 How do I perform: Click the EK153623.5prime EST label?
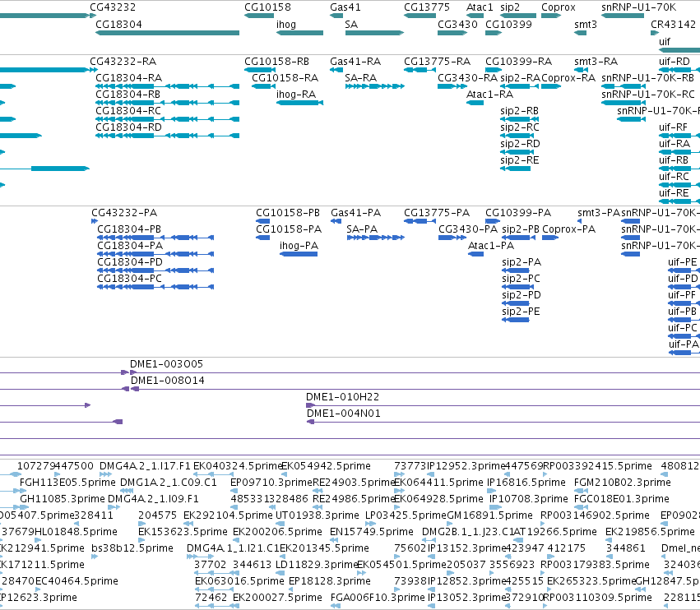[x=183, y=532]
